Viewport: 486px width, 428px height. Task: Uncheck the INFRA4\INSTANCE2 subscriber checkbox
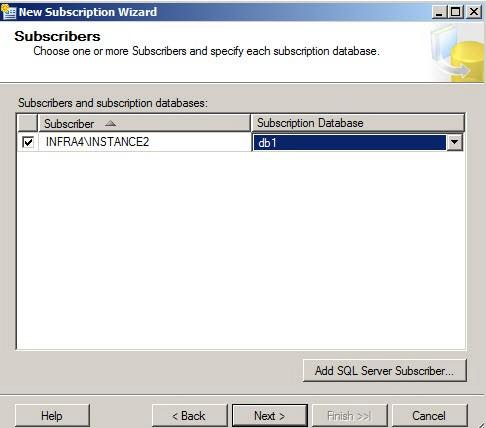pyautogui.click(x=28, y=142)
